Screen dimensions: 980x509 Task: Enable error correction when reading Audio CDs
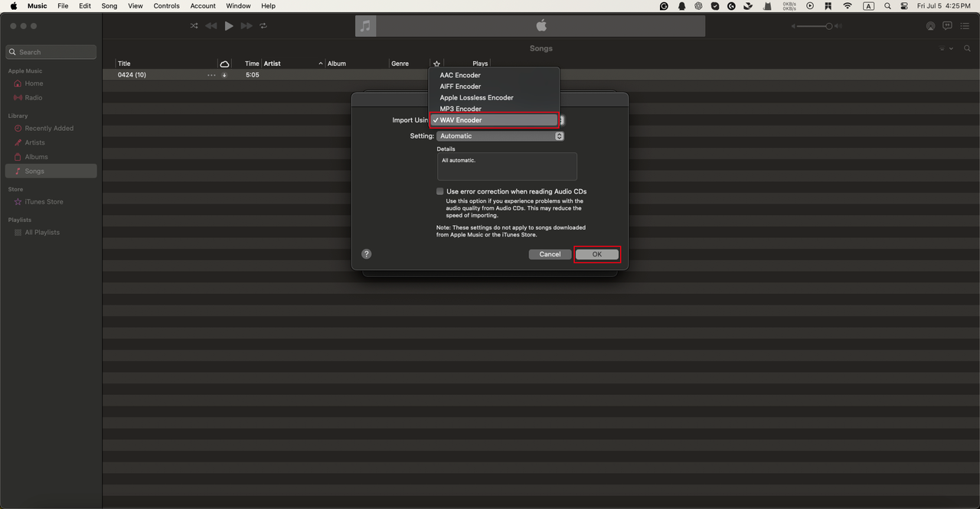click(x=440, y=191)
